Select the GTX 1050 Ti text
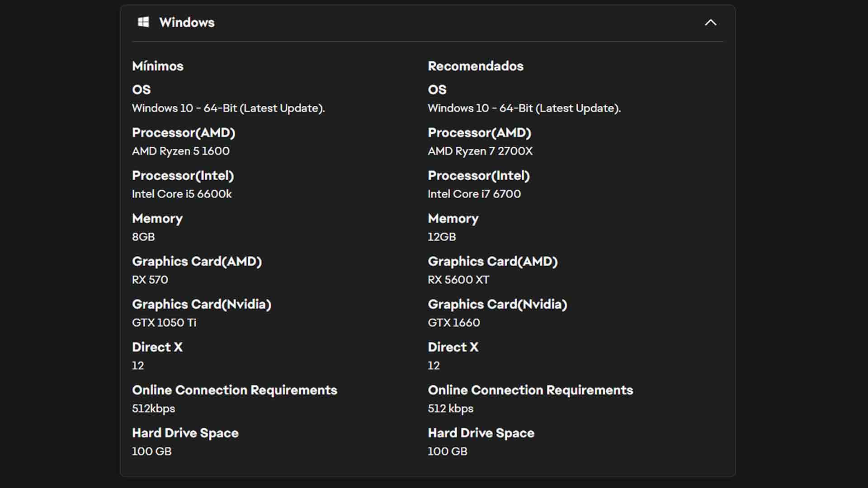 tap(164, 323)
